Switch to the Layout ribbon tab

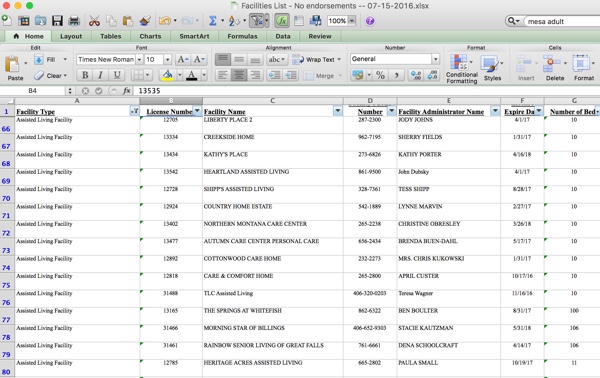click(x=71, y=36)
